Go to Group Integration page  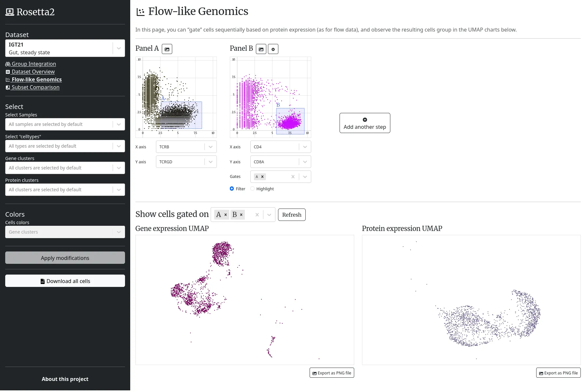point(34,64)
